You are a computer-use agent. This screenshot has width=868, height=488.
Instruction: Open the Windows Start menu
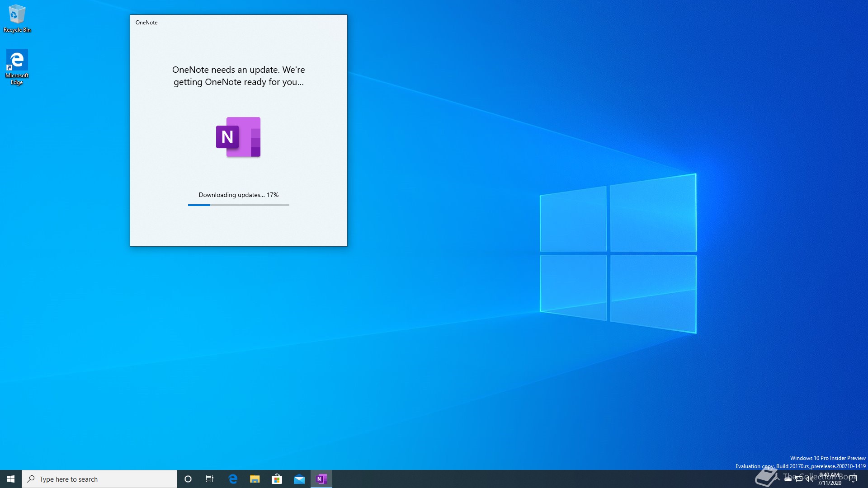click(x=11, y=479)
